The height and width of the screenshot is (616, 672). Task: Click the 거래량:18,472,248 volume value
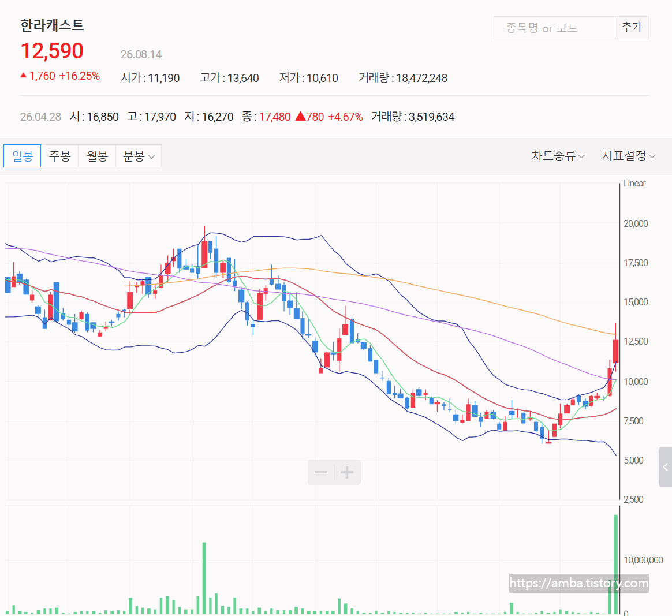(403, 78)
